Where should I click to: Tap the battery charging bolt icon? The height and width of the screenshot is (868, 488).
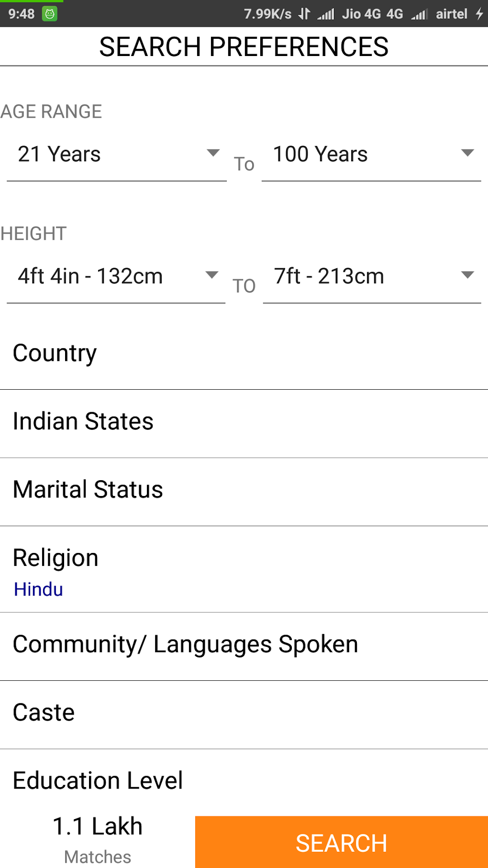point(479,14)
